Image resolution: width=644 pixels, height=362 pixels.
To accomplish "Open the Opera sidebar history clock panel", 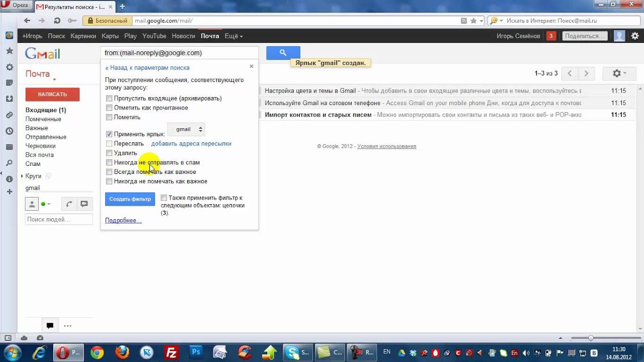I will pos(9,131).
